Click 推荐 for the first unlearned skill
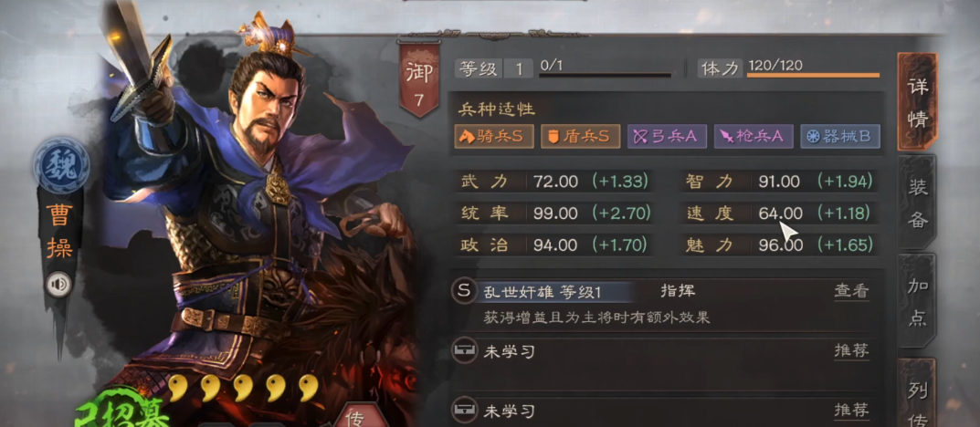980x427 pixels. coord(851,351)
